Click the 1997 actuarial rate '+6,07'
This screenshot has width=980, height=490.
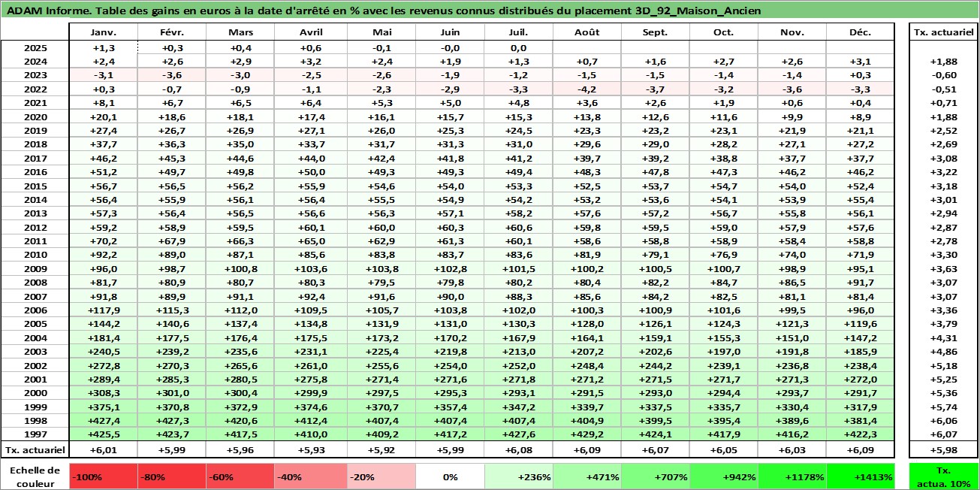pyautogui.click(x=944, y=434)
